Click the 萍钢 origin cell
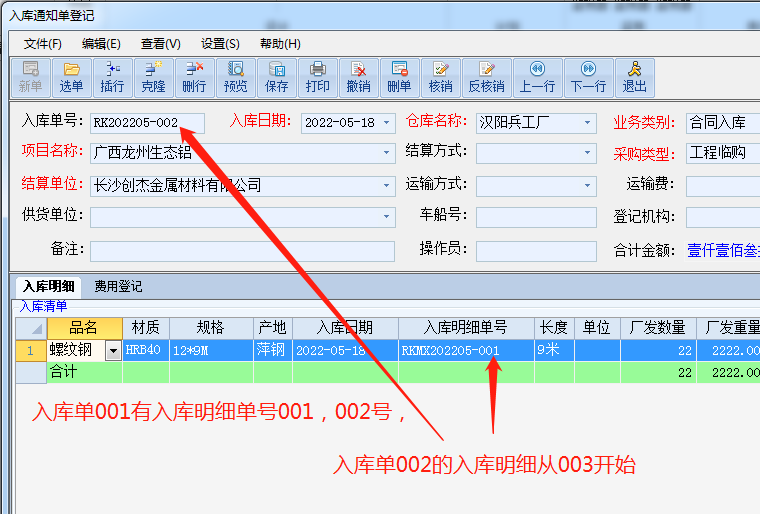The width and height of the screenshot is (760, 514). (273, 351)
